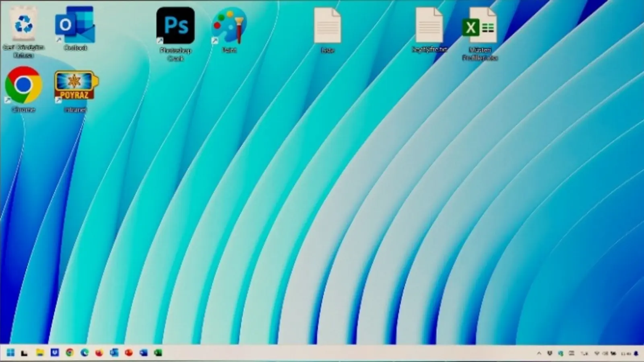644x362 pixels.
Task: Select the Outlook desktop shortcut
Action: [75, 28]
